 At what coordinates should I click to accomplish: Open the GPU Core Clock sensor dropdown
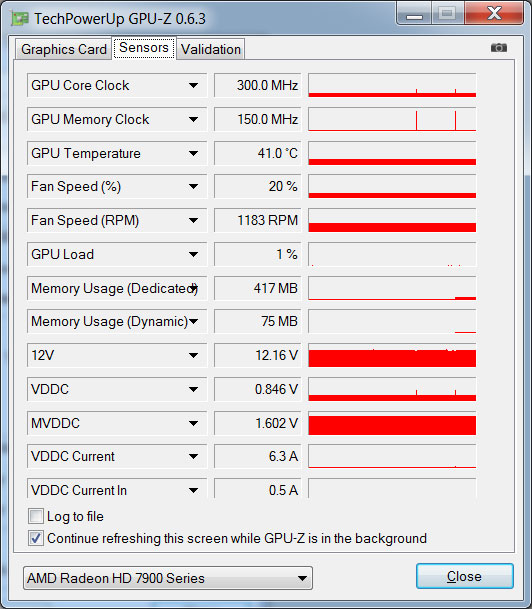[193, 85]
